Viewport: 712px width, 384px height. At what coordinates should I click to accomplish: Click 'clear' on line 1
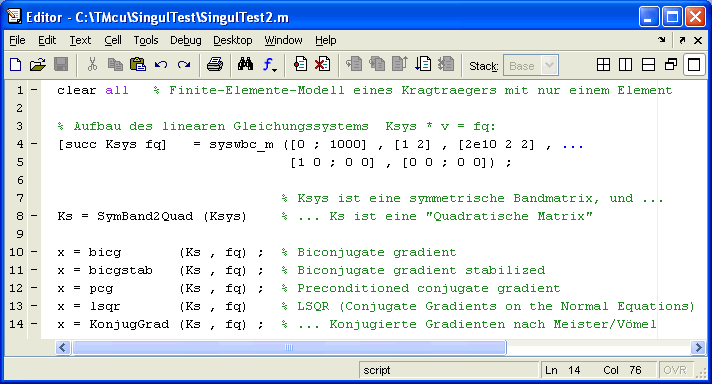pyautogui.click(x=77, y=90)
